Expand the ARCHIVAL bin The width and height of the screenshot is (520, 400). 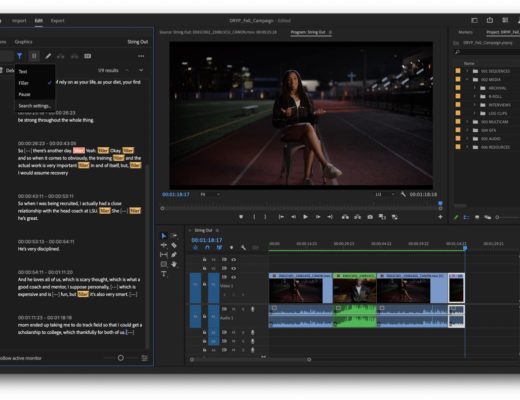(x=475, y=88)
